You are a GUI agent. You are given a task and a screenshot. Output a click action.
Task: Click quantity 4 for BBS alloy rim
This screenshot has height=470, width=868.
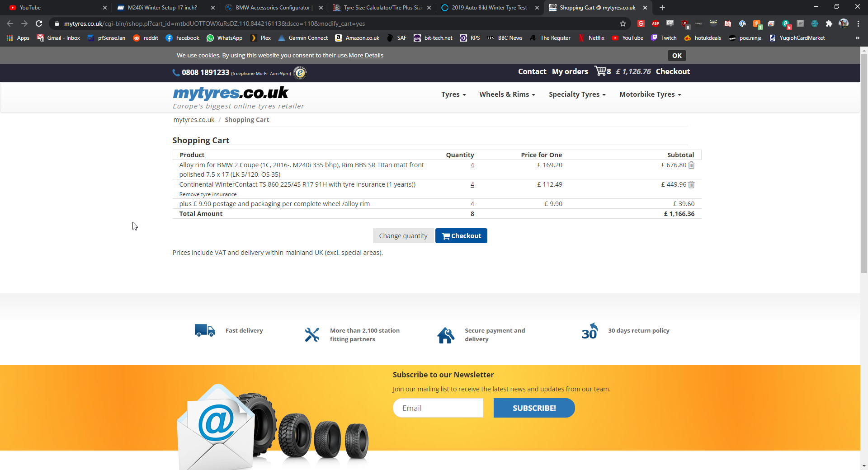tap(472, 165)
